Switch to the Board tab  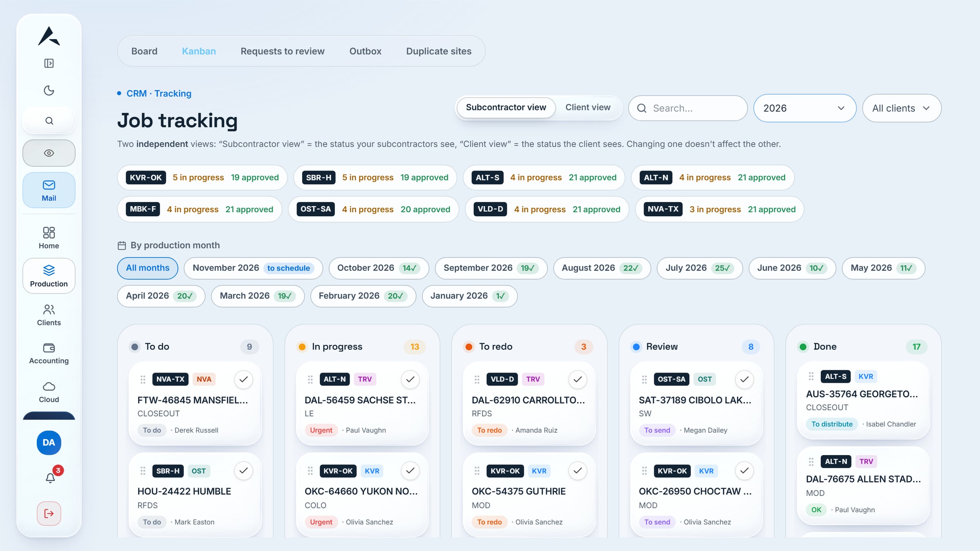click(x=144, y=51)
